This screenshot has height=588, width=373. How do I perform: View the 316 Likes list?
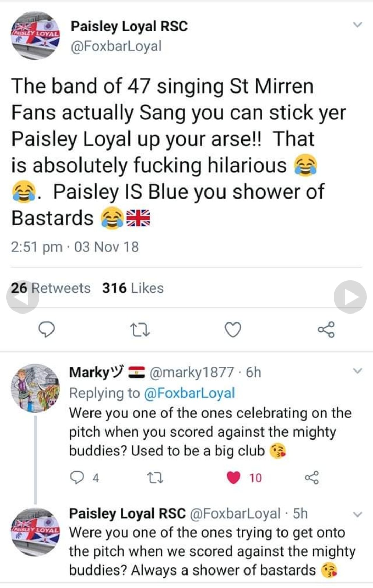pyautogui.click(x=133, y=288)
